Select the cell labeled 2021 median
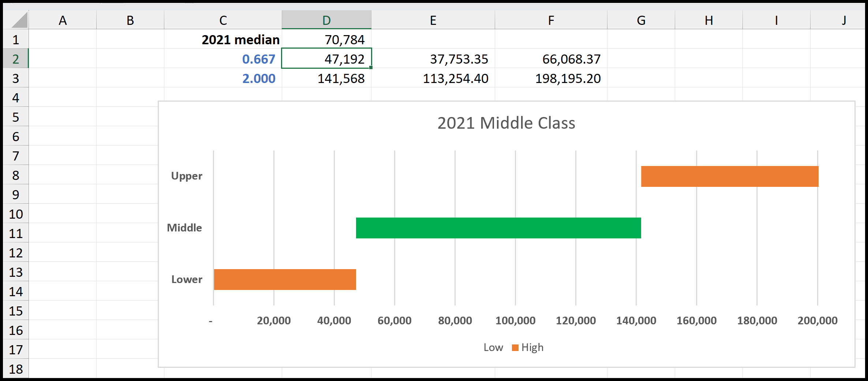This screenshot has height=381, width=868. [x=240, y=39]
